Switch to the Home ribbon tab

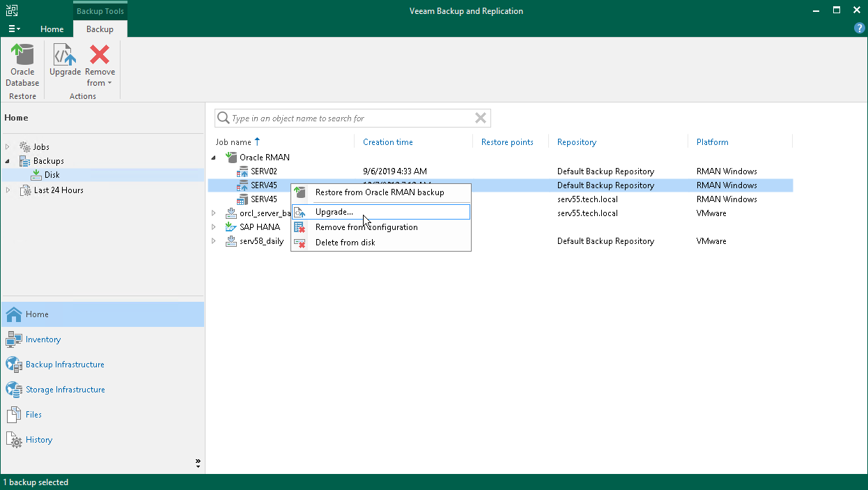(52, 29)
